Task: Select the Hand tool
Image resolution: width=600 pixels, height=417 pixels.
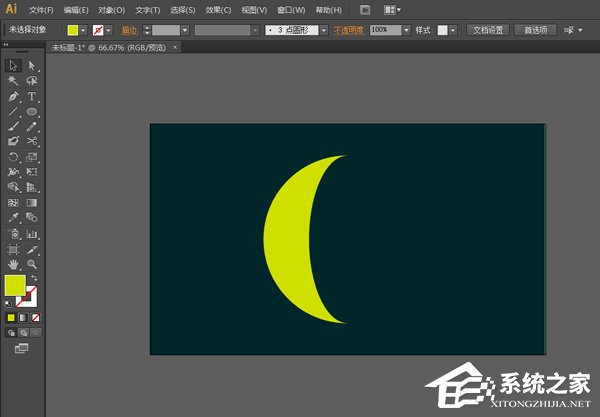Action: pyautogui.click(x=13, y=264)
